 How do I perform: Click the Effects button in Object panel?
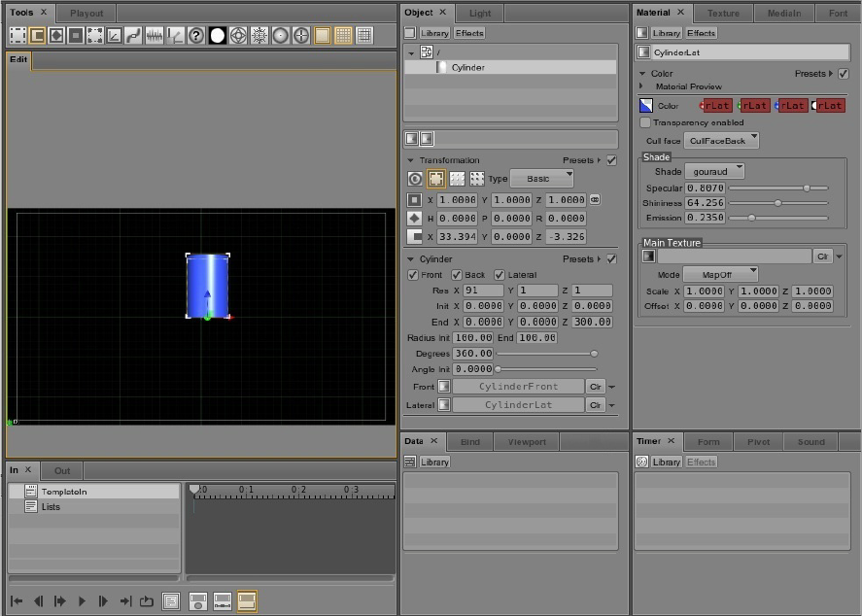(468, 33)
